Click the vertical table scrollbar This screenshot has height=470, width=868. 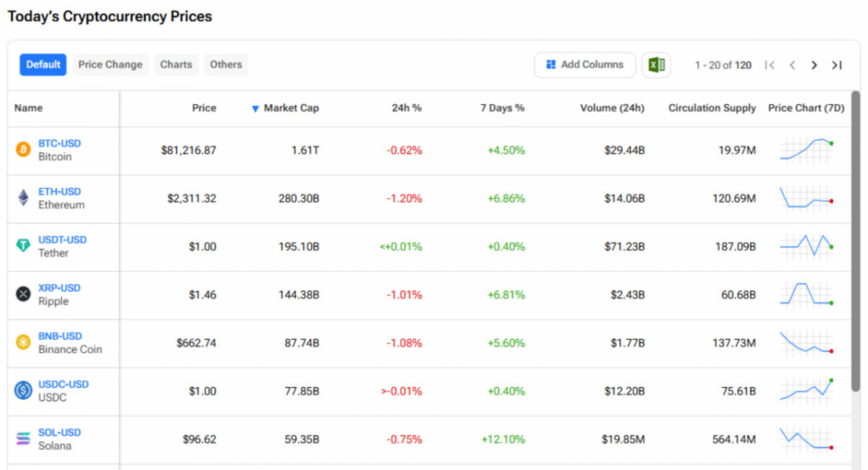[x=856, y=242]
